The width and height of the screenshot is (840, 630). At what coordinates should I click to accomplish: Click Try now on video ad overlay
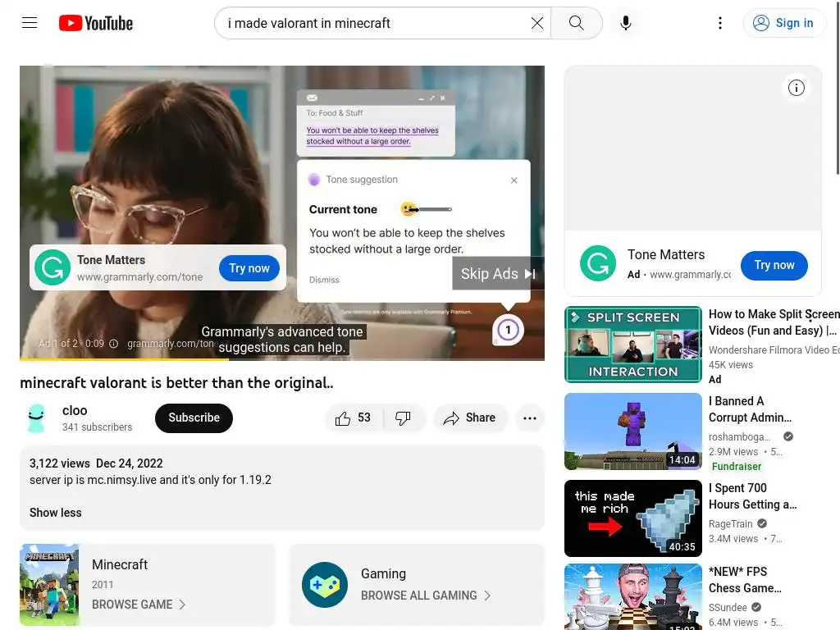pos(249,268)
